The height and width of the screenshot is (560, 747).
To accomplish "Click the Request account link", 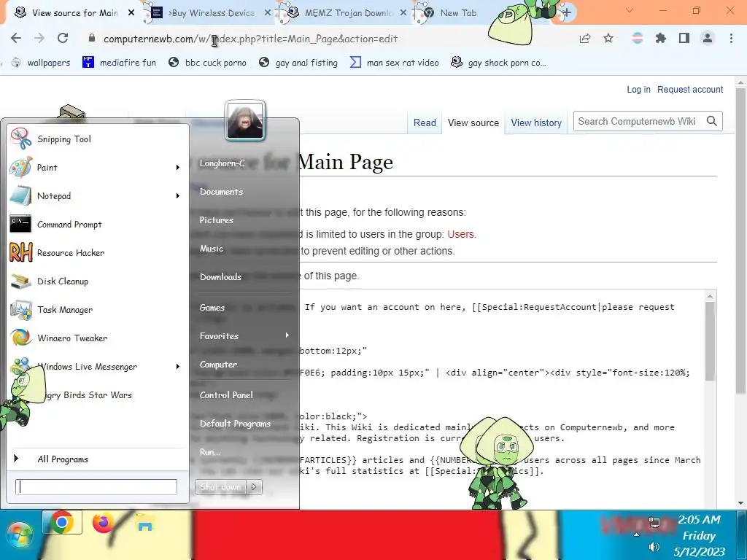I will (x=690, y=90).
